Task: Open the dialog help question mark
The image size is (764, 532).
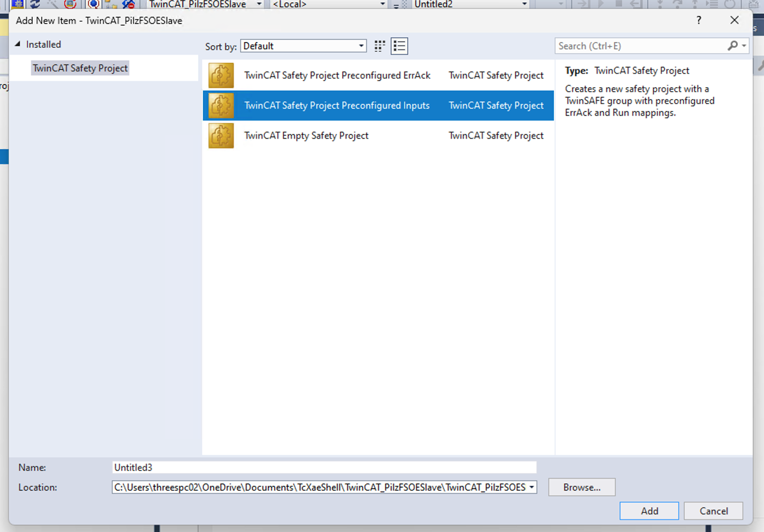Action: pyautogui.click(x=699, y=20)
